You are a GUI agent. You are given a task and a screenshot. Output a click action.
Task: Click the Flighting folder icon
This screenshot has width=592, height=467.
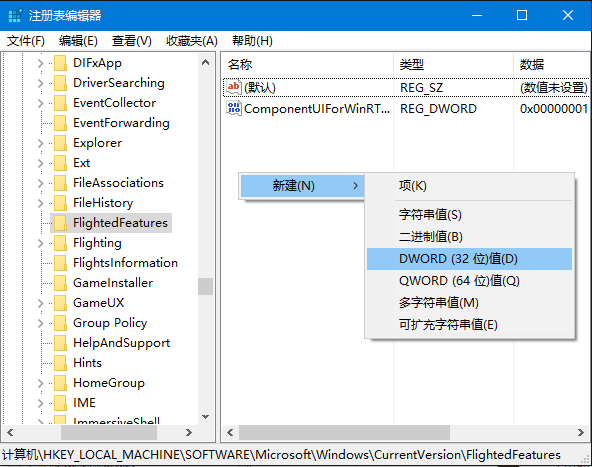[x=60, y=243]
